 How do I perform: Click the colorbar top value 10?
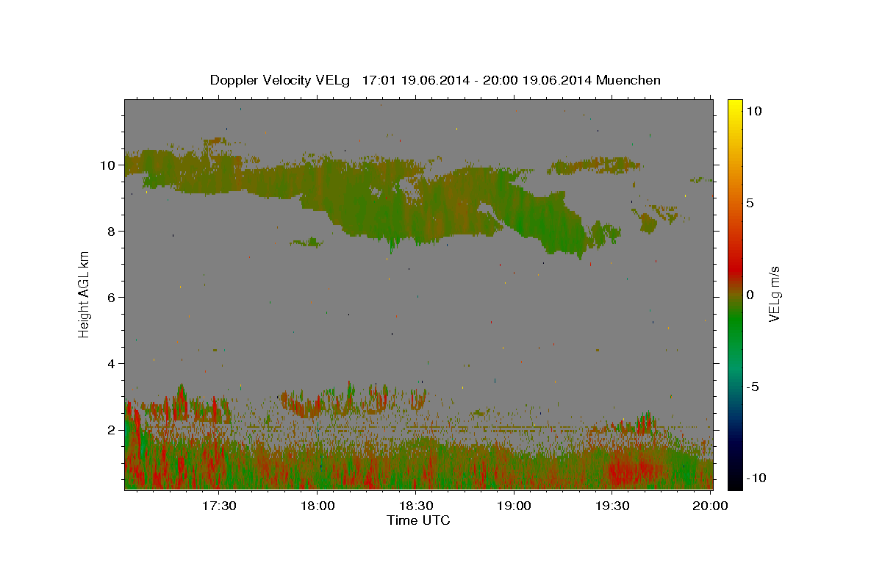pyautogui.click(x=753, y=111)
